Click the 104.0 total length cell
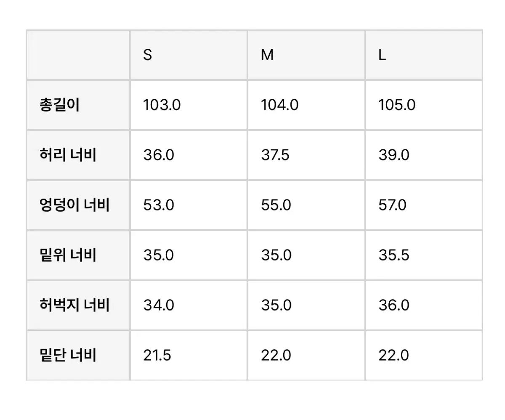Viewport: 505px width, 420px height. (x=306, y=105)
